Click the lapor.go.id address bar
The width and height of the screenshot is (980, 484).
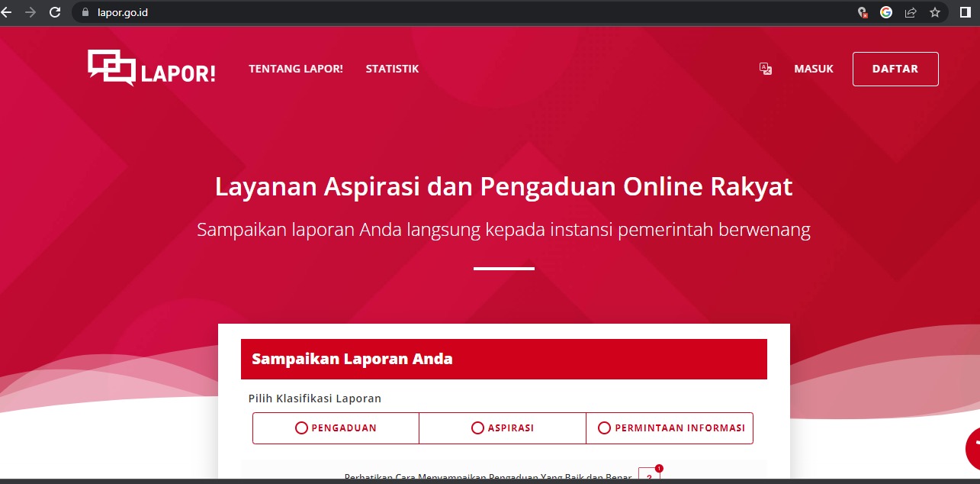coord(458,12)
